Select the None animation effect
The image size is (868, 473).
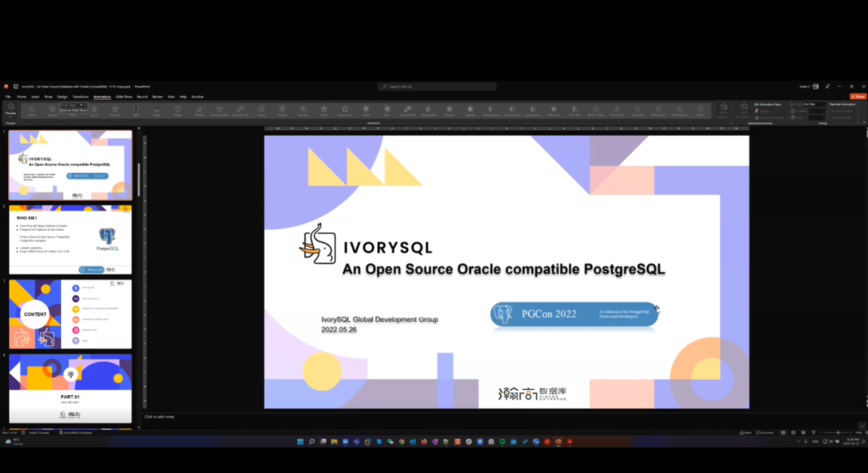pyautogui.click(x=31, y=111)
